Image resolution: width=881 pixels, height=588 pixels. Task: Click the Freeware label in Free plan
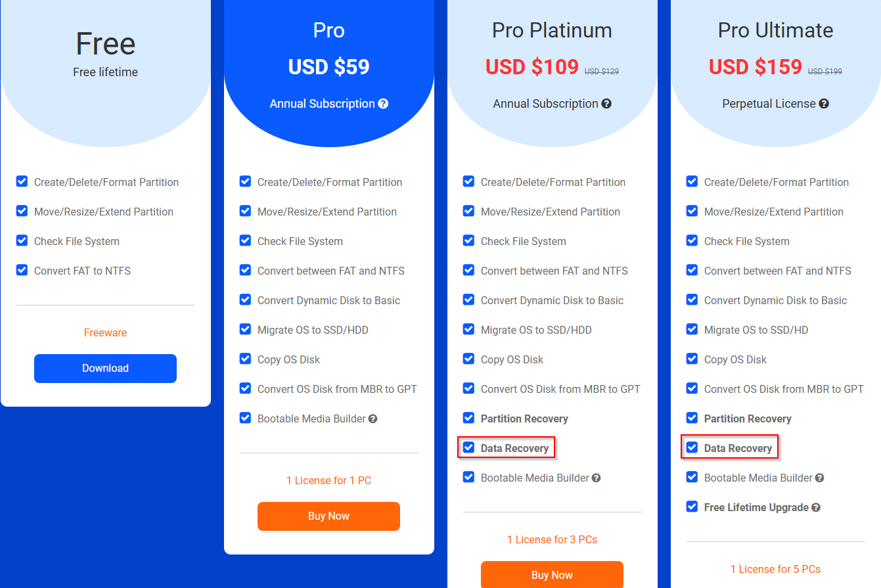[x=105, y=332]
